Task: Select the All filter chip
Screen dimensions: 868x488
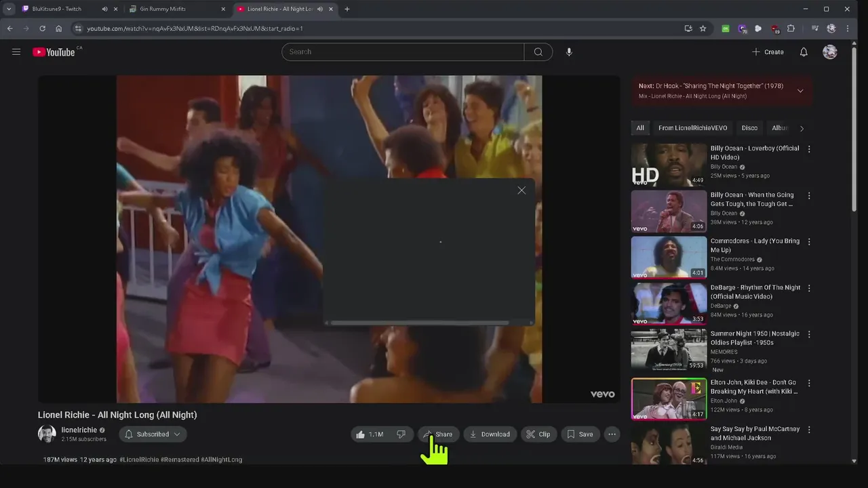Action: pos(640,128)
